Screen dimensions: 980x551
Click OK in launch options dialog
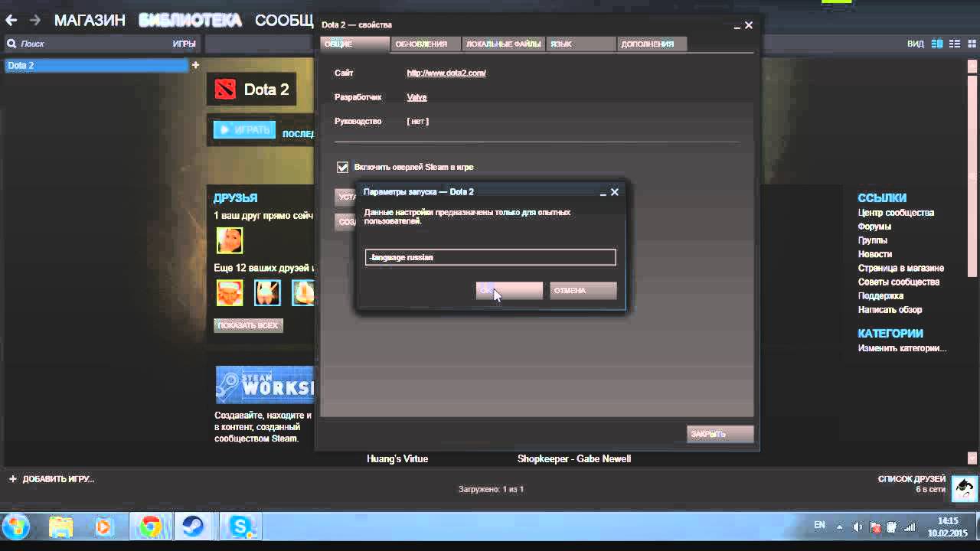509,290
